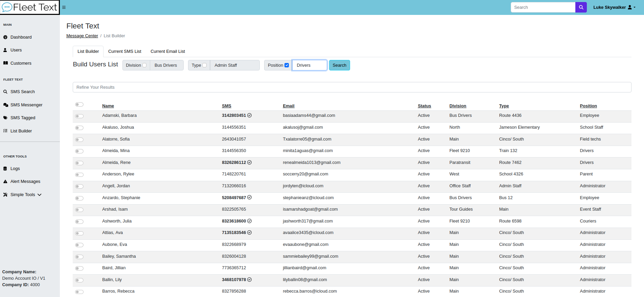Click the Tour Guides division cell
Image resolution: width=644 pixels, height=297 pixels.
point(461,209)
